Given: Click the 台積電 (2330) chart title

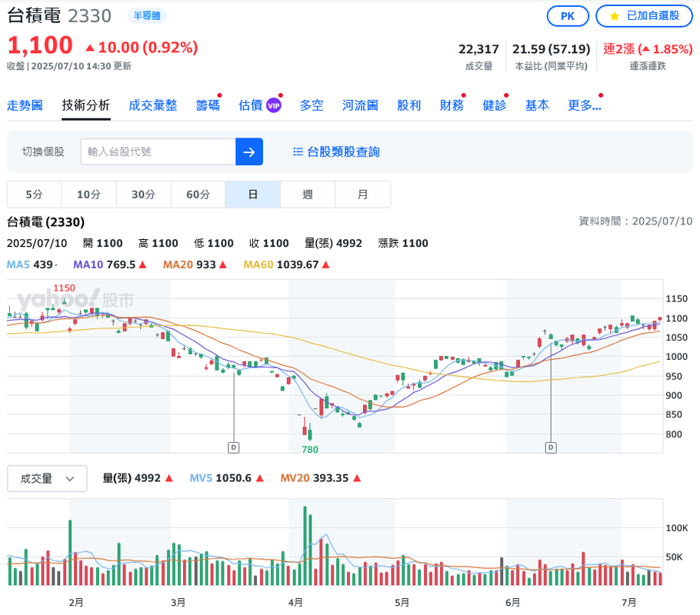Looking at the screenshot, I should pyautogui.click(x=45, y=222).
